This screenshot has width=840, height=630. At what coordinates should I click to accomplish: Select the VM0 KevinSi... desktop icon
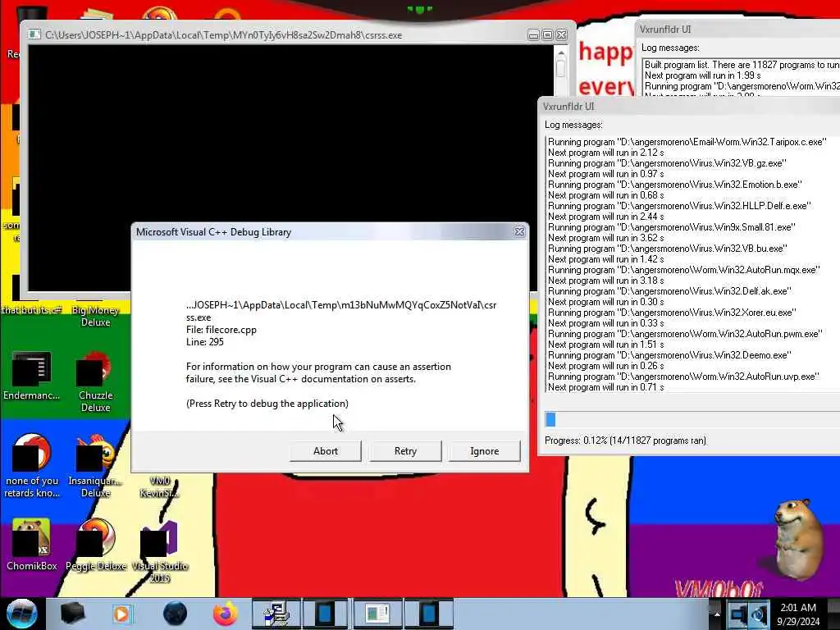pos(160,486)
